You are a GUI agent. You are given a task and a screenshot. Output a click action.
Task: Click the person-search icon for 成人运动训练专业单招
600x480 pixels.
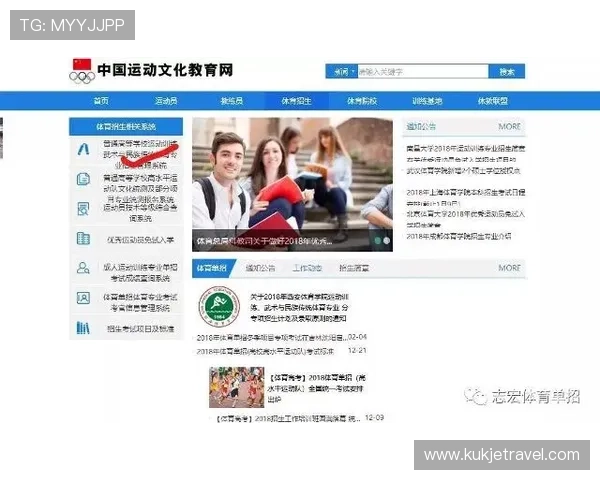(x=83, y=268)
